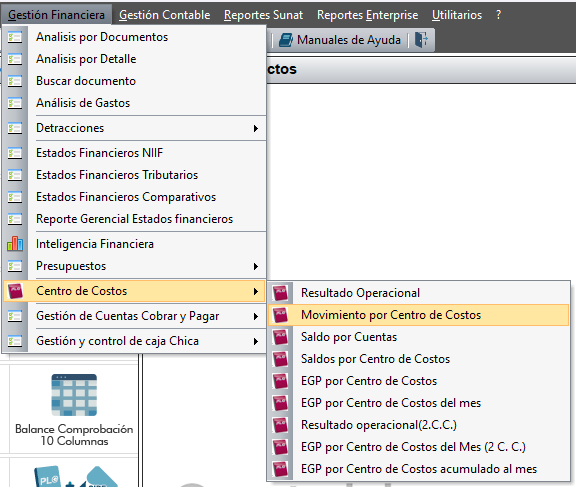The image size is (576, 487).
Task: Click the question mark help menu
Action: pyautogui.click(x=498, y=15)
